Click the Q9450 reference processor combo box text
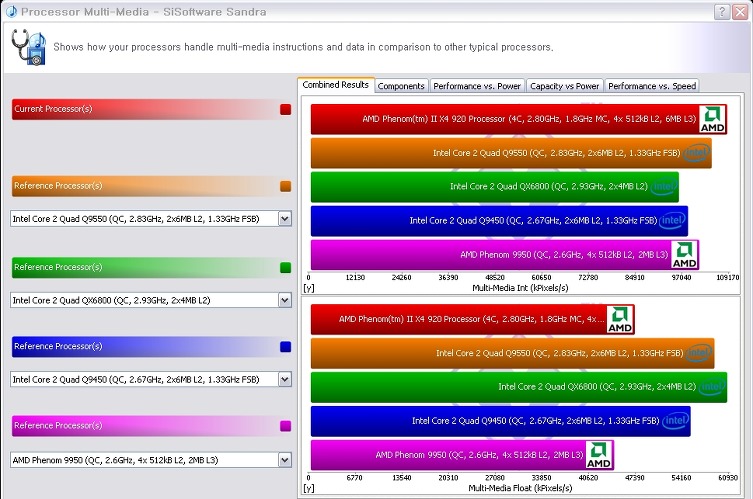 coord(136,380)
